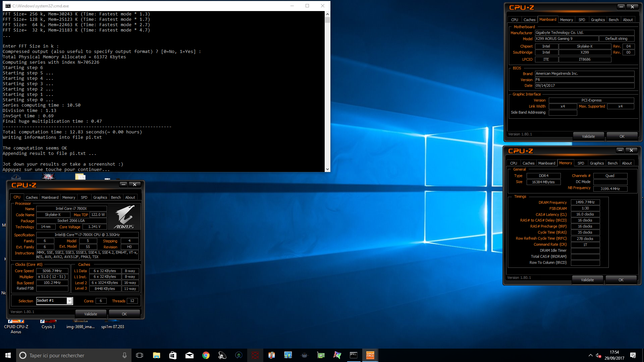Screen dimensions: 644x362
Task: Click OK in the Mainboard CPU-Z window
Action: click(x=622, y=136)
